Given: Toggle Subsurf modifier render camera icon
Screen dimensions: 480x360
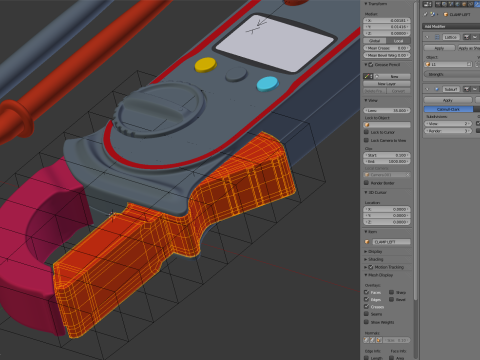Looking at the screenshot, I should point(467,89).
